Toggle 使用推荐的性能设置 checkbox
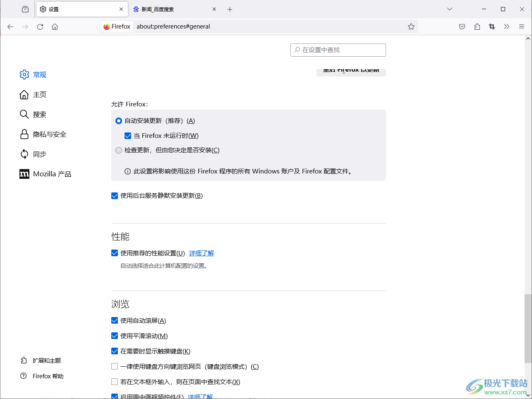Image resolution: width=532 pixels, height=399 pixels. tap(115, 253)
